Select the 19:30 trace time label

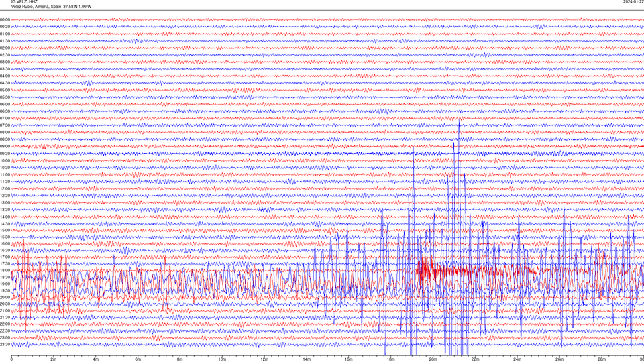click(5, 290)
